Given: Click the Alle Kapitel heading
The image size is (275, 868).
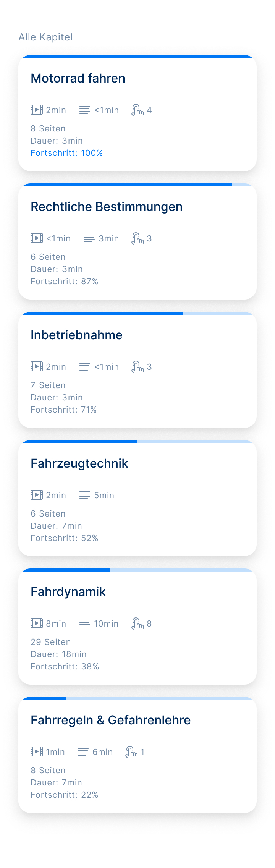Looking at the screenshot, I should click(45, 37).
